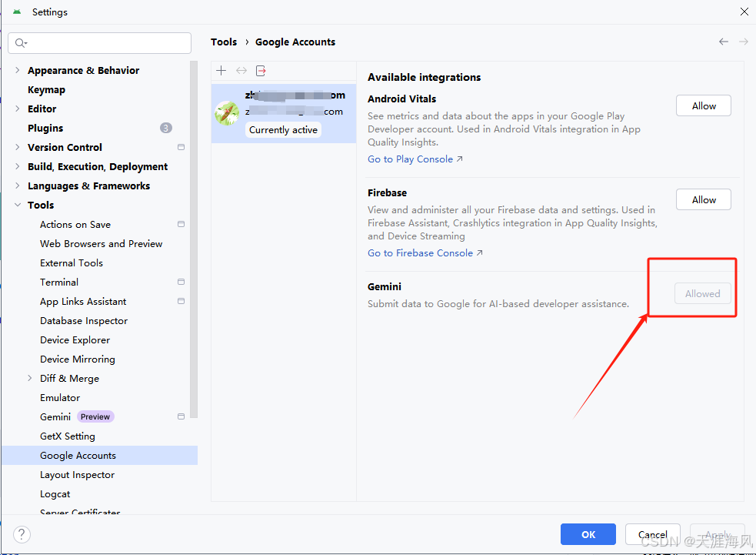This screenshot has width=756, height=555.
Task: Expand the Diff & Merge node
Action: point(29,379)
